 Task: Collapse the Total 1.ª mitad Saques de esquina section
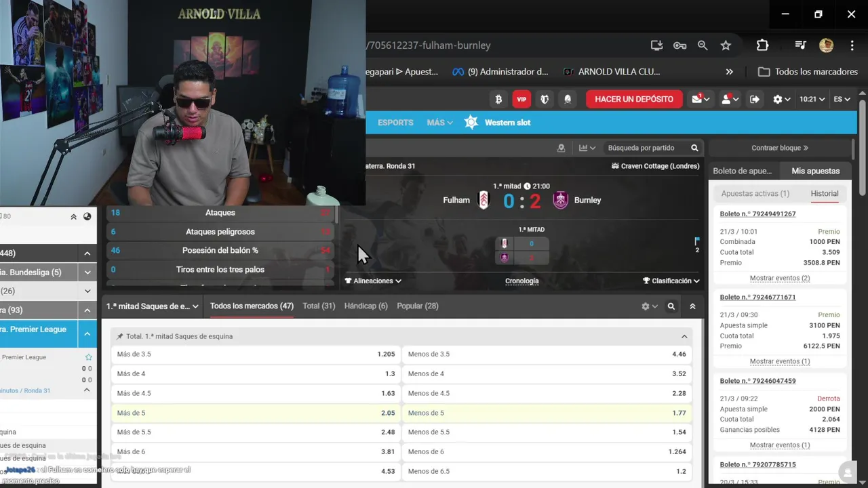pyautogui.click(x=684, y=336)
